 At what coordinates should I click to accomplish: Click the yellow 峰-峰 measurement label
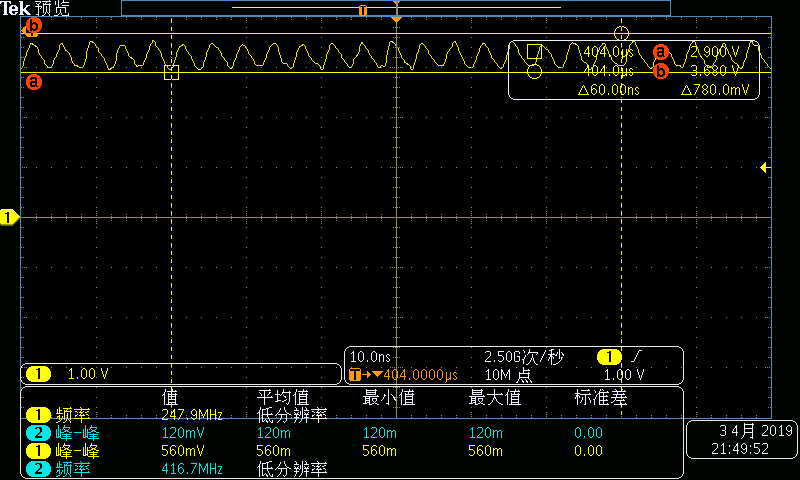pyautogui.click(x=78, y=451)
